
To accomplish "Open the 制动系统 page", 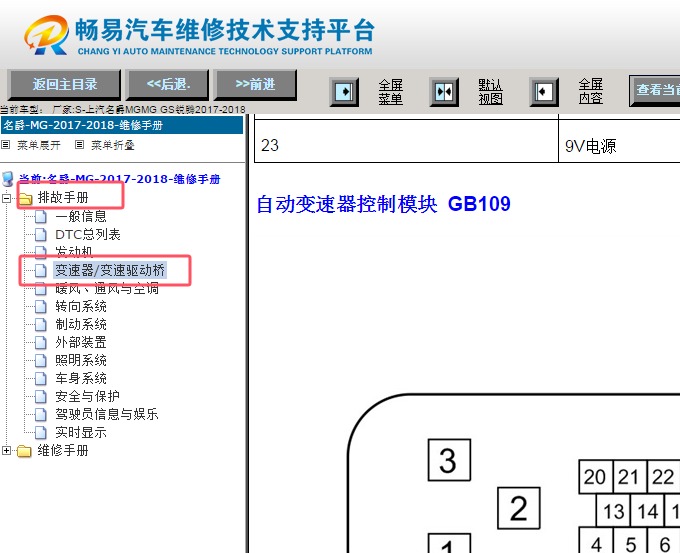I will point(81,324).
